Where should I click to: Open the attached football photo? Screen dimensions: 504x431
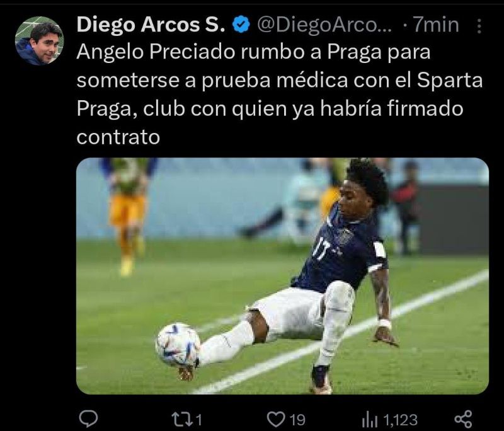point(282,276)
